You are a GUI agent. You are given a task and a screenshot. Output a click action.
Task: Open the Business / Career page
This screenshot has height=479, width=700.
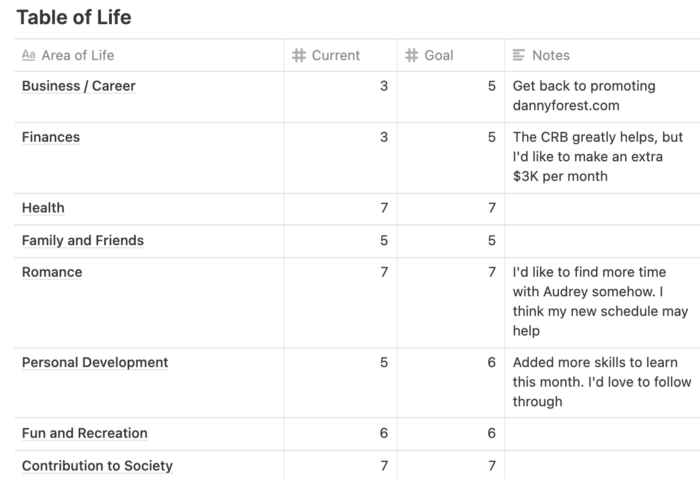(79, 86)
